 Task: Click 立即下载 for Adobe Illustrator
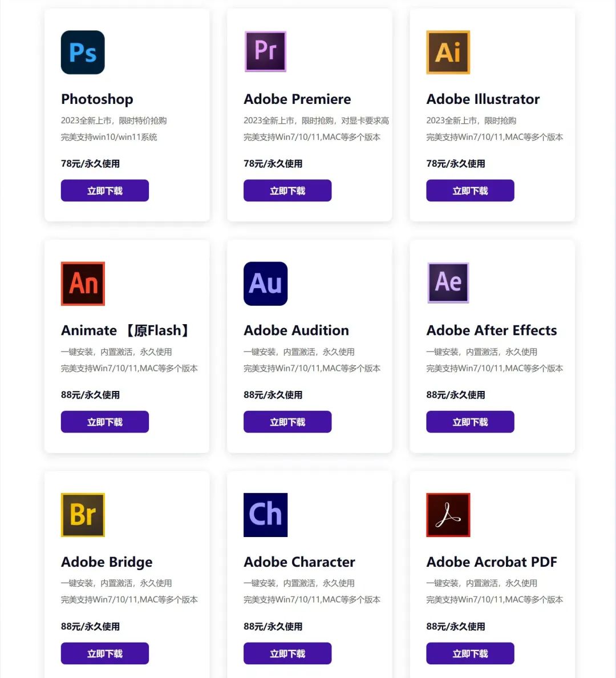click(x=470, y=191)
